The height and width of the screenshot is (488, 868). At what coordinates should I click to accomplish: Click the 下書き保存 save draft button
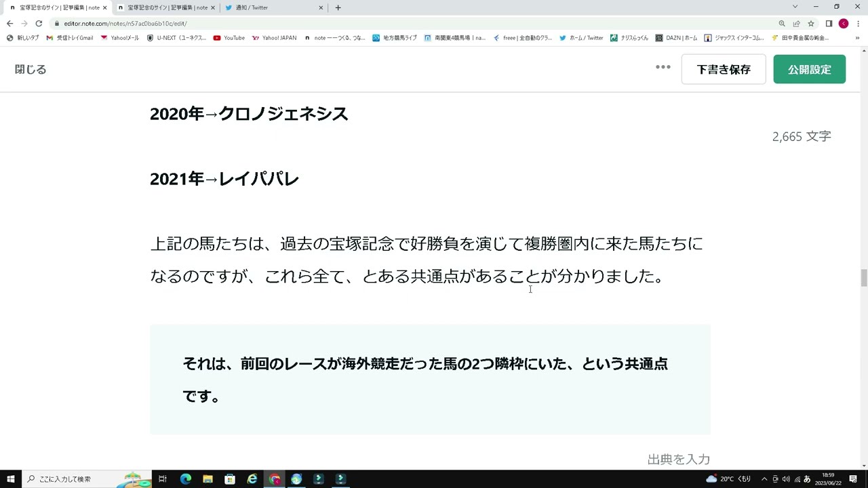point(724,69)
